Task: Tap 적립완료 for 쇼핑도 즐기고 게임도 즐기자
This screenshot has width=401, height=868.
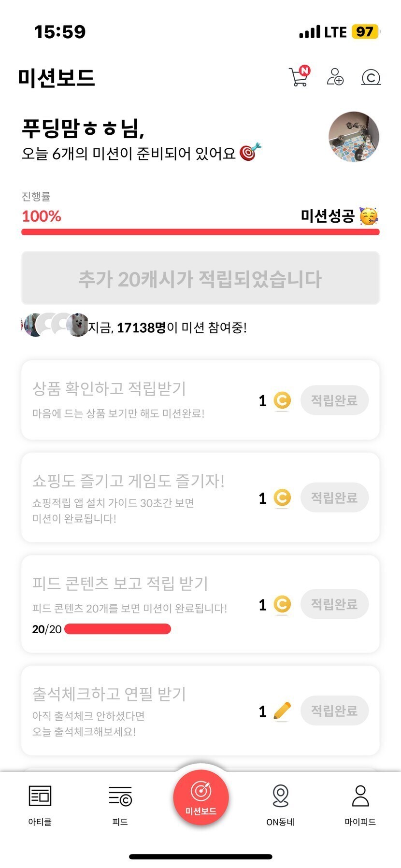Action: coord(334,498)
